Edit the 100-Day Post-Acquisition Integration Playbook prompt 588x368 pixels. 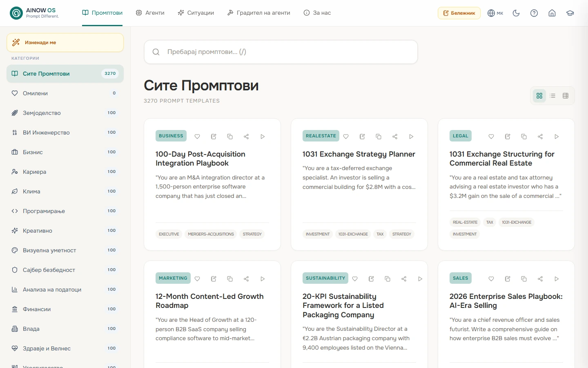214,137
